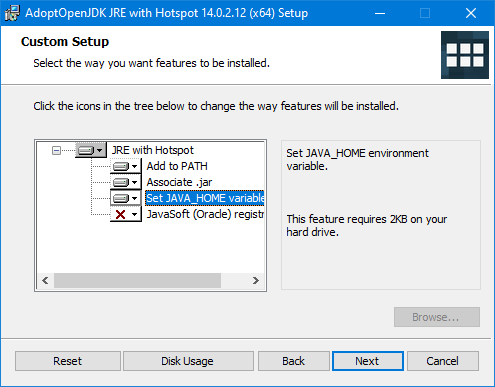Image resolution: width=495 pixels, height=387 pixels.
Task: Click 'Set JAVA_HOME environment variable.' description text
Action: (357, 160)
